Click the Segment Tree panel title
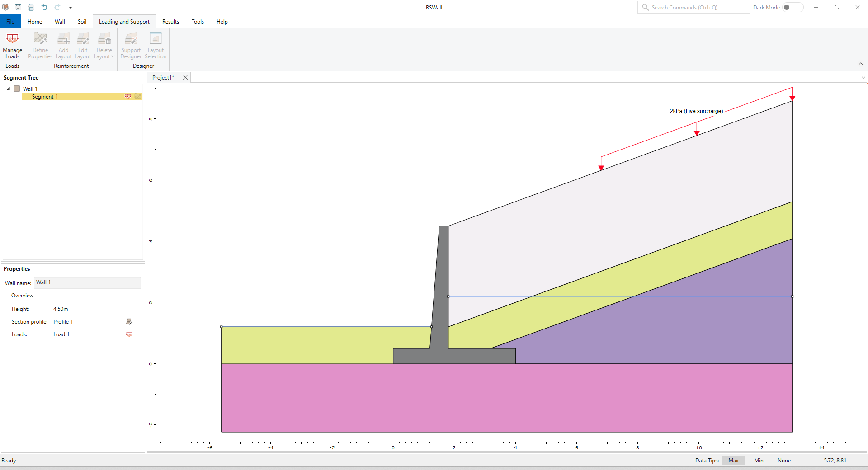 [21, 78]
